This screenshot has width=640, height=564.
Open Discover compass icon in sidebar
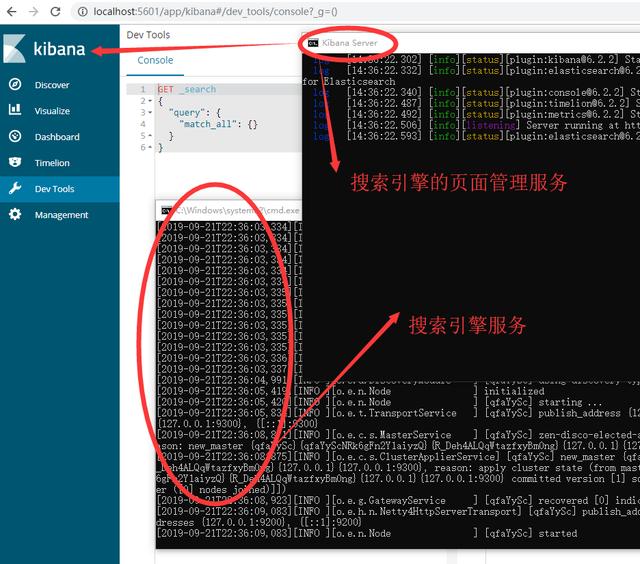point(15,84)
